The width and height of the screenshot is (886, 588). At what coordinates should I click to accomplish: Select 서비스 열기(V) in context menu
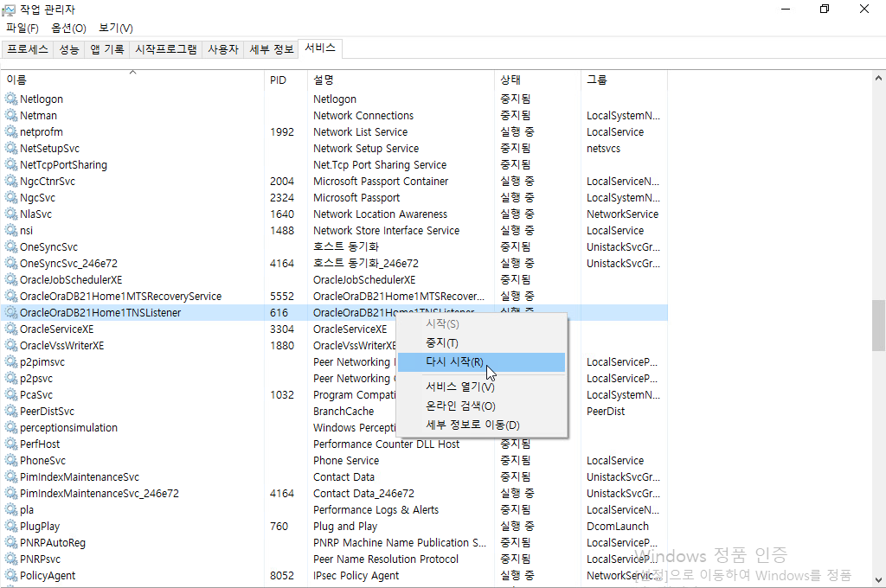pos(481,387)
